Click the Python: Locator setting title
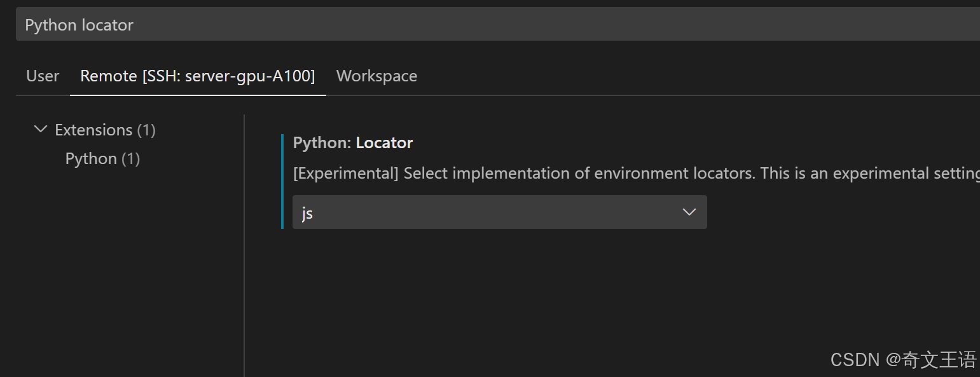 352,143
